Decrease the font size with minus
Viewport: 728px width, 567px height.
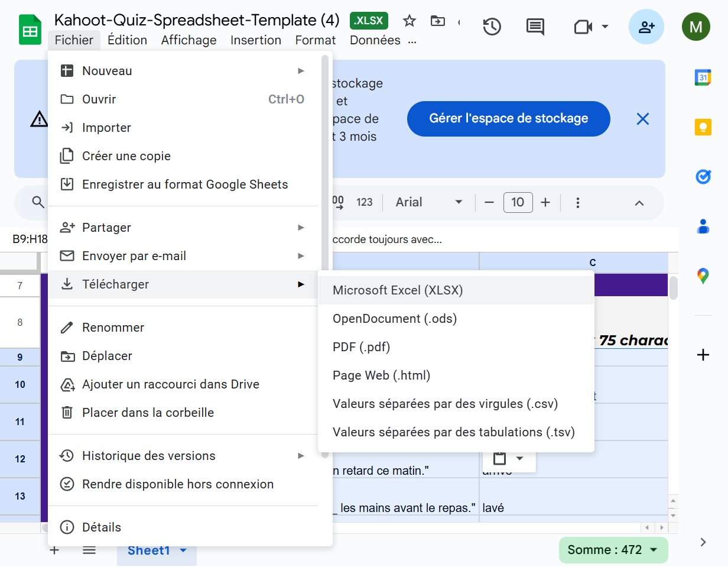(489, 202)
